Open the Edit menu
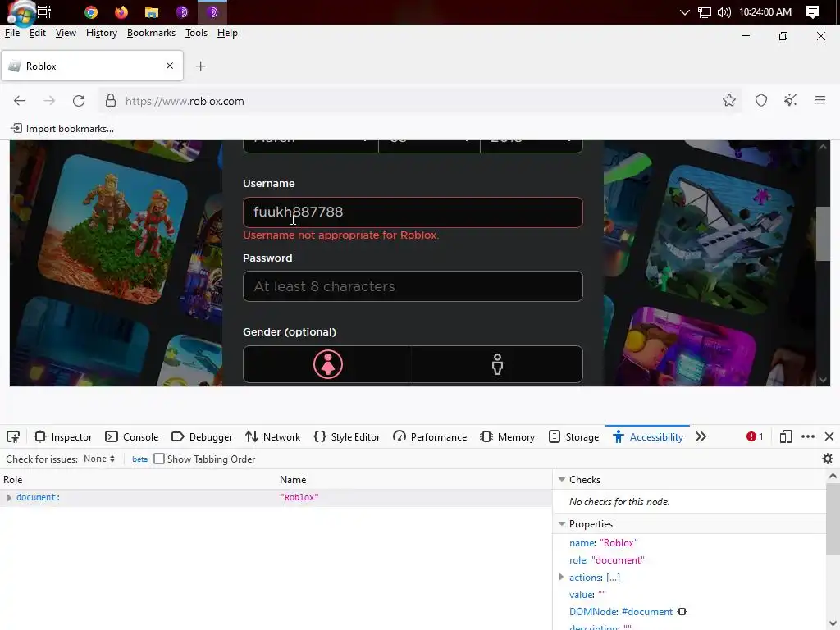Screen dimensions: 840x630 pos(38,33)
